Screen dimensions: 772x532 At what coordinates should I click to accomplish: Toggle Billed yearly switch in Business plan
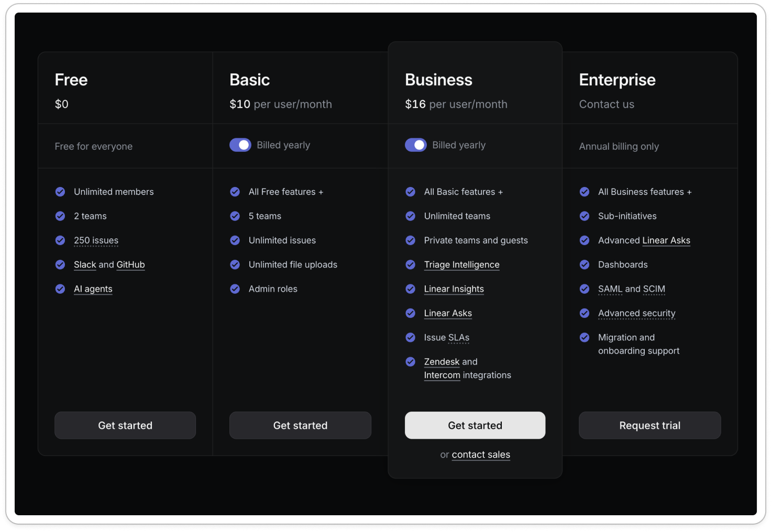[x=416, y=145]
